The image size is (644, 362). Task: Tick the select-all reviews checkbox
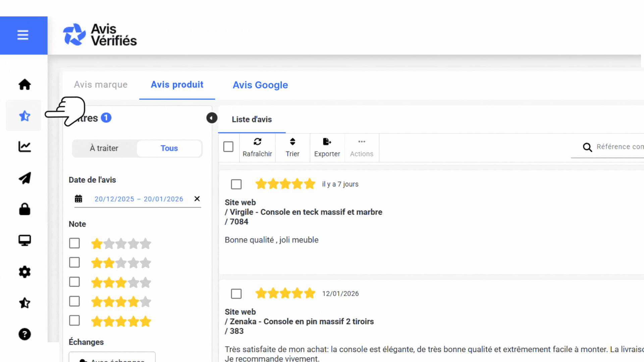click(x=228, y=146)
